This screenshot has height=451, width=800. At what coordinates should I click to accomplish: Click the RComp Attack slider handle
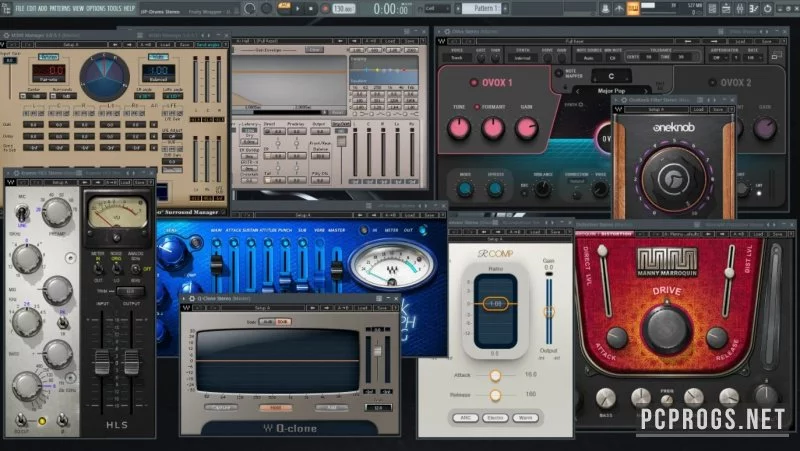click(x=495, y=375)
